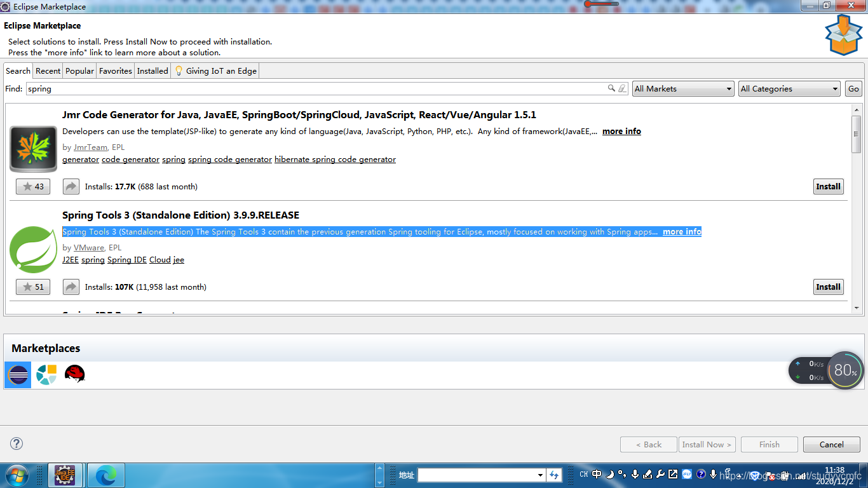Open more info for Spring Tools 3
The image size is (868, 488).
[x=682, y=232]
